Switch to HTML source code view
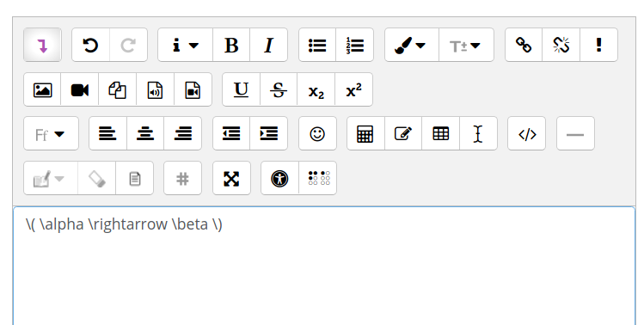Image resolution: width=644 pixels, height=325 pixels. click(x=526, y=133)
